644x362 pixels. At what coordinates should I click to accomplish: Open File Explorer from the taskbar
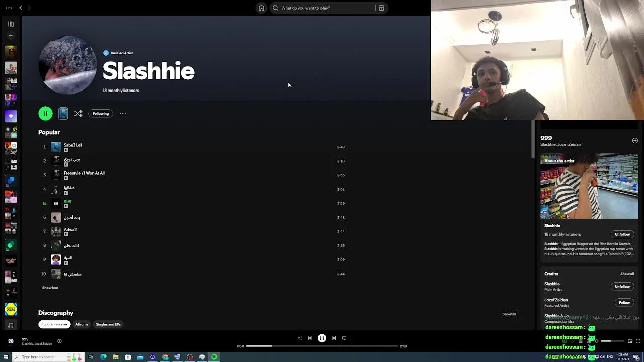(x=116, y=357)
